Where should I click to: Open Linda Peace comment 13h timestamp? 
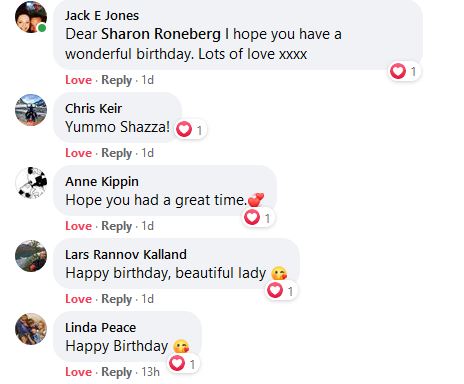coord(151,372)
